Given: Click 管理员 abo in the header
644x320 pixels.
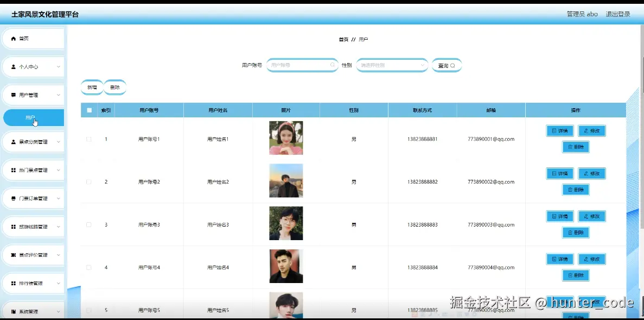Looking at the screenshot, I should [582, 14].
